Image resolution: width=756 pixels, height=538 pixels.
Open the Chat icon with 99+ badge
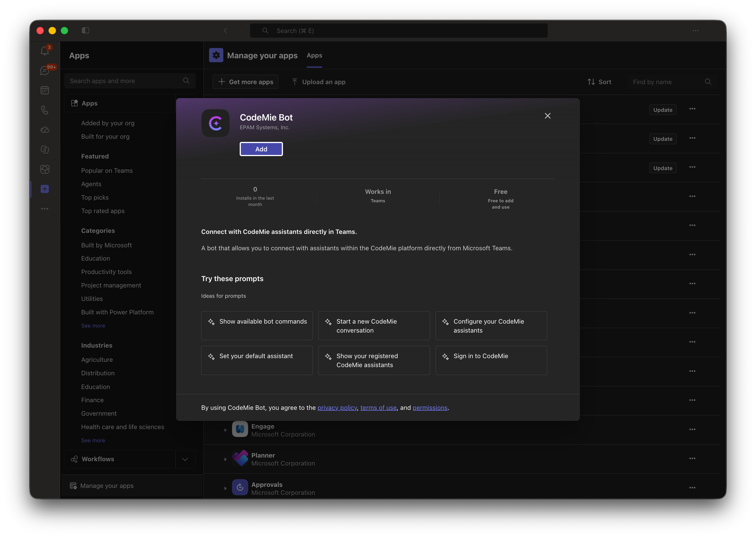[x=45, y=70]
